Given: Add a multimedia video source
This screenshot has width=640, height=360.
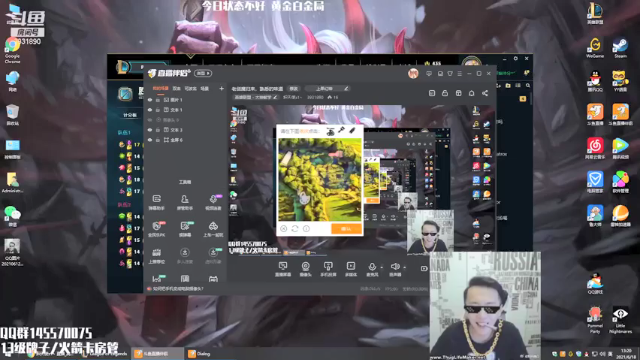Looking at the screenshot, I should coord(351,269).
